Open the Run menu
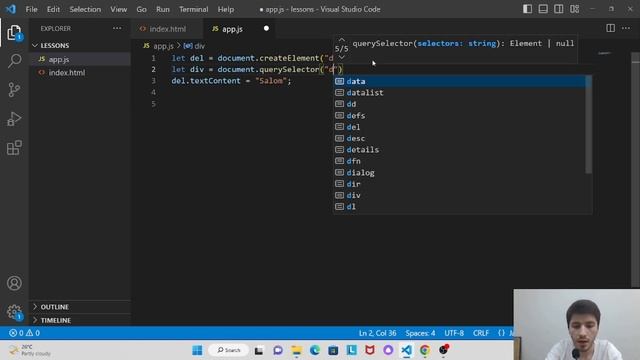Screen dimensions: 640x360 [162, 9]
